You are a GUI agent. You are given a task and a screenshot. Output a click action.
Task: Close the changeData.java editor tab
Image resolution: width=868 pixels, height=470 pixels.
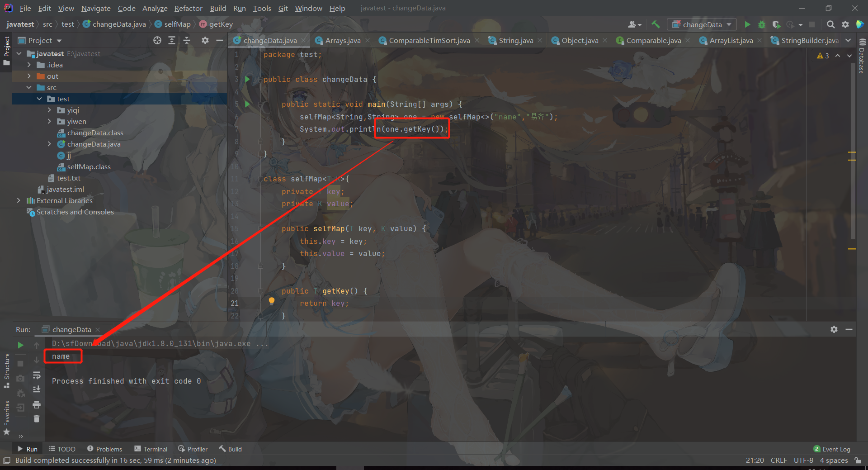[304, 40]
